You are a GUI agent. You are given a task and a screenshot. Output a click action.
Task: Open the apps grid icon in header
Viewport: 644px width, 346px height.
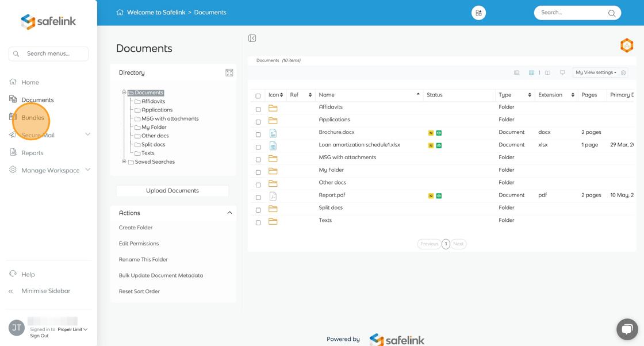pyautogui.click(x=478, y=13)
